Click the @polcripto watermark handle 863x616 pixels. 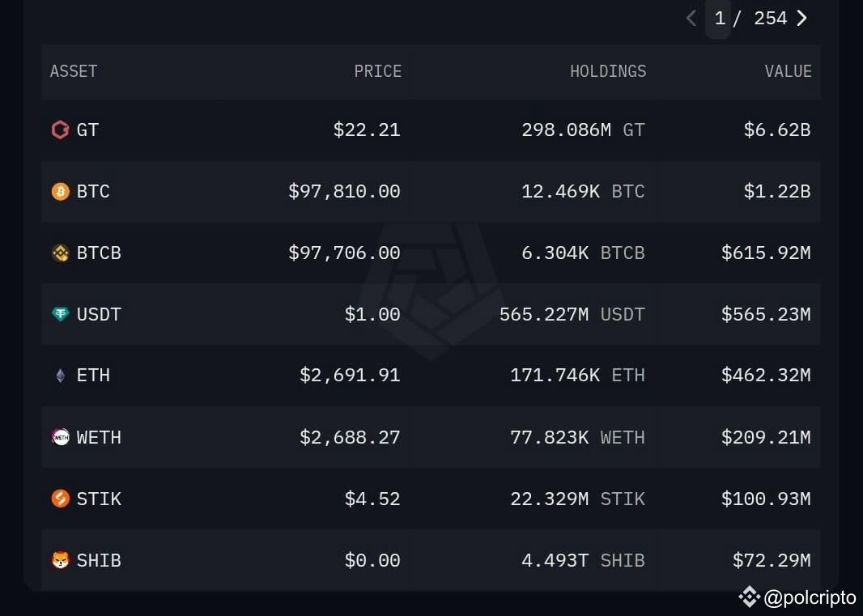click(810, 598)
